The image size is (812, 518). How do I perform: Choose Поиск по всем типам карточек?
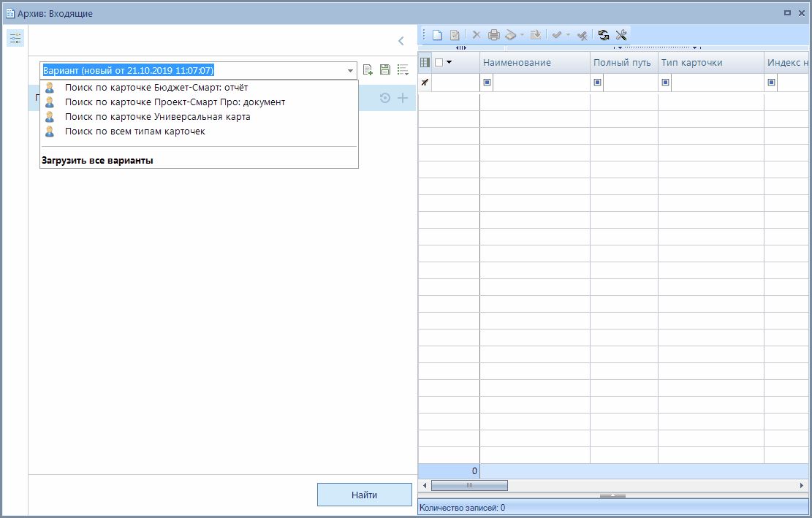pyautogui.click(x=134, y=132)
